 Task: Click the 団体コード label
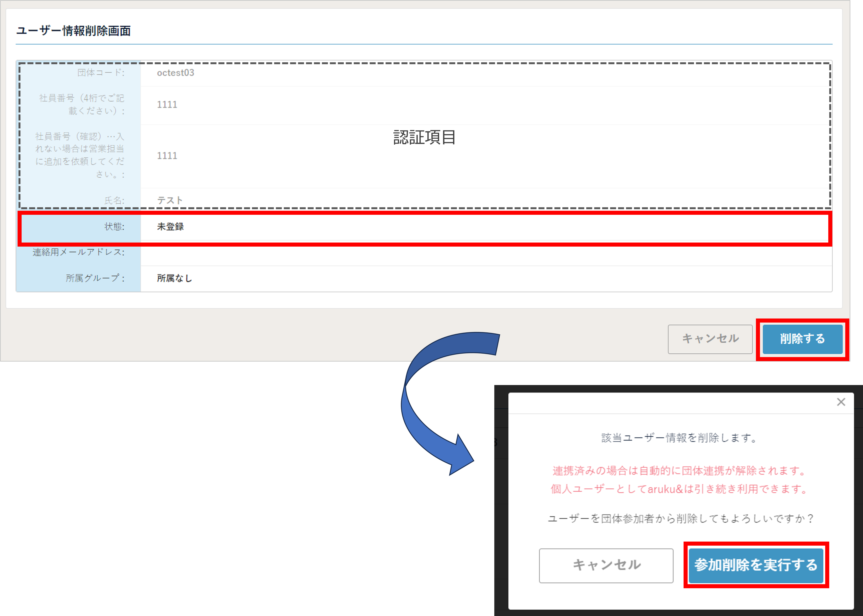pyautogui.click(x=101, y=73)
